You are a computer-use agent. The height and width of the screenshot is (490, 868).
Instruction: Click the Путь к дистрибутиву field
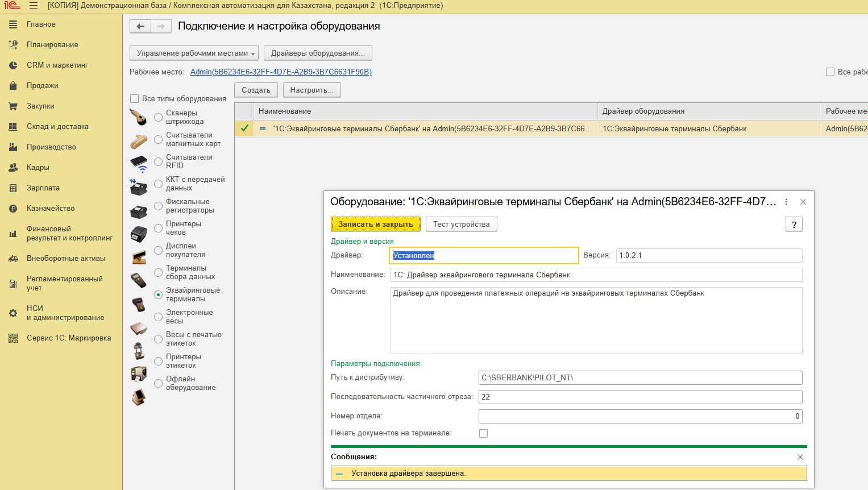[640, 378]
